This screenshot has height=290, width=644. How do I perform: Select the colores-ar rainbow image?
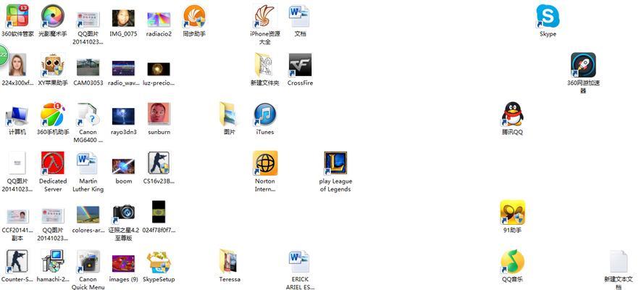coord(88,215)
